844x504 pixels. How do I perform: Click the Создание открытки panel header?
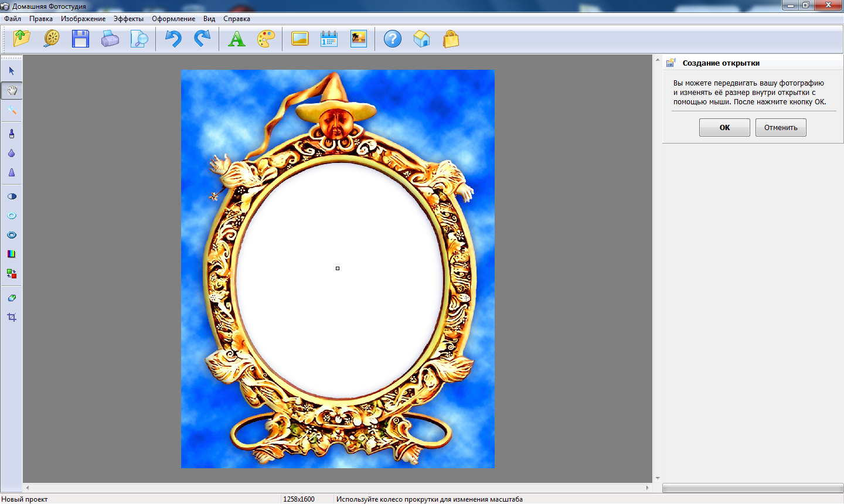(x=753, y=63)
